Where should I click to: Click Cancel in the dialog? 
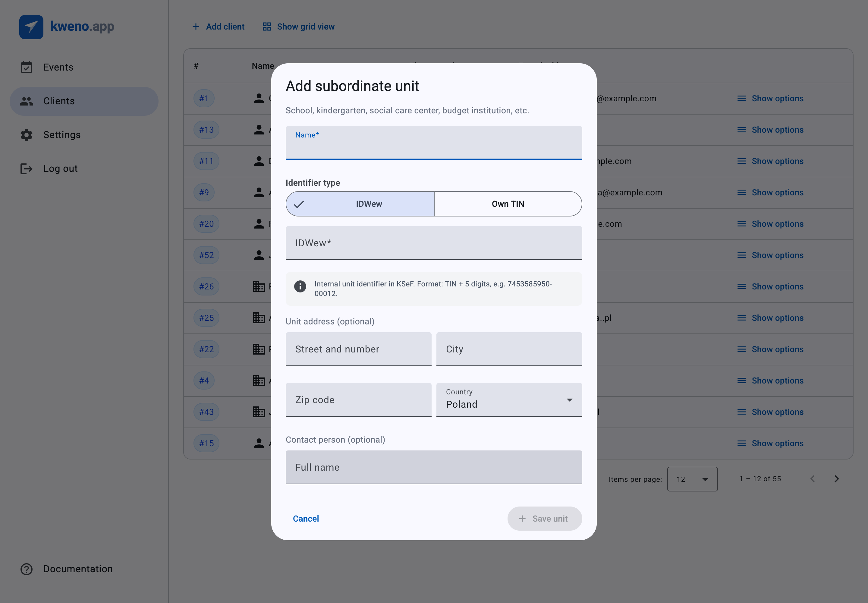(306, 519)
